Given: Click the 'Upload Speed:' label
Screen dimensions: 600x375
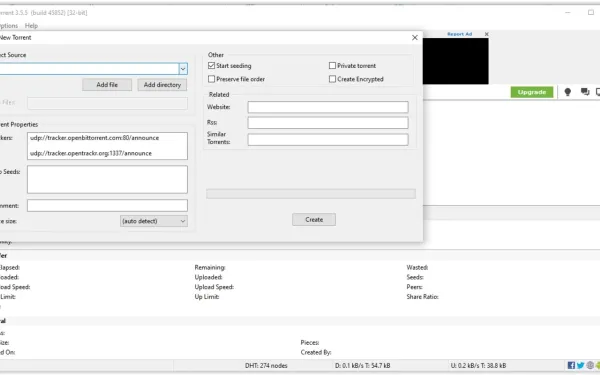Looking at the screenshot, I should pos(214,287).
